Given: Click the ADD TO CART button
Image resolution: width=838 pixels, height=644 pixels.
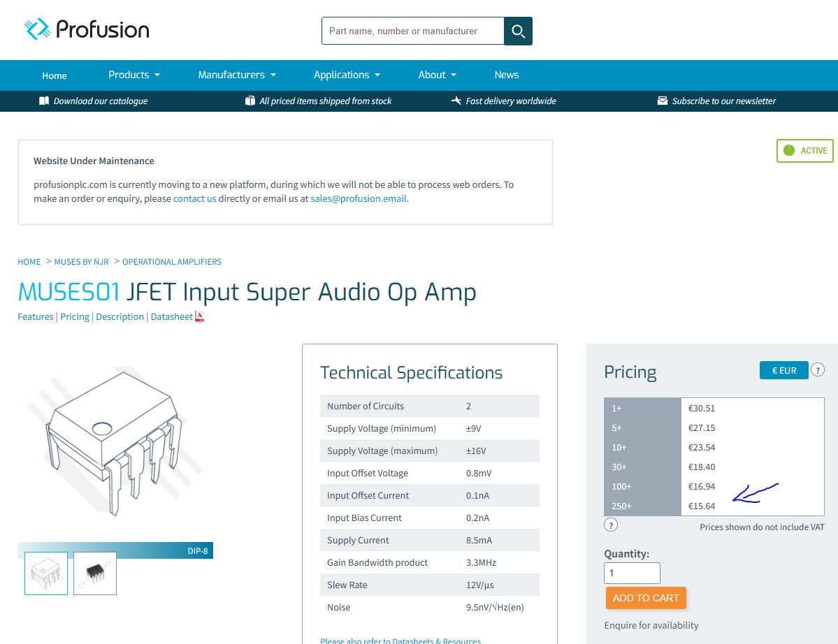Looking at the screenshot, I should pyautogui.click(x=646, y=598).
